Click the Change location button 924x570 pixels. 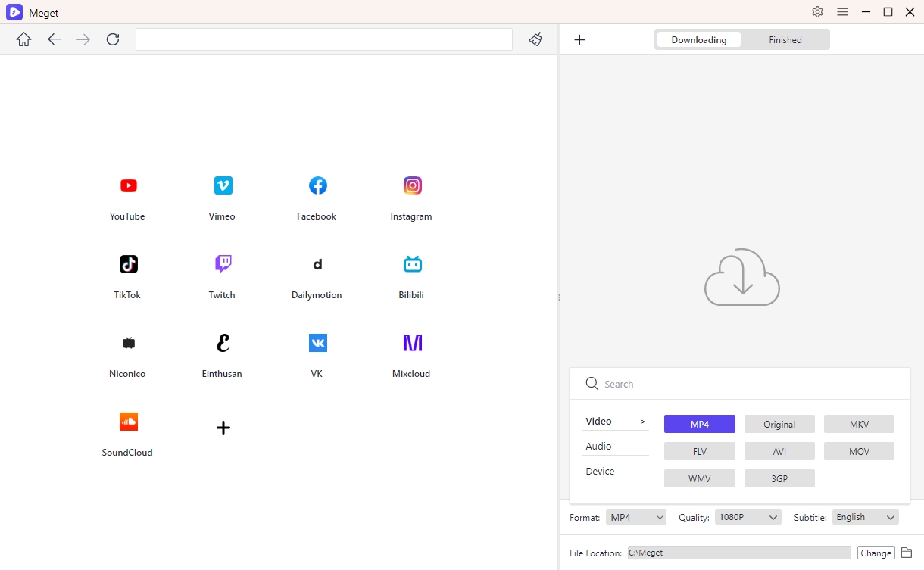(x=876, y=553)
